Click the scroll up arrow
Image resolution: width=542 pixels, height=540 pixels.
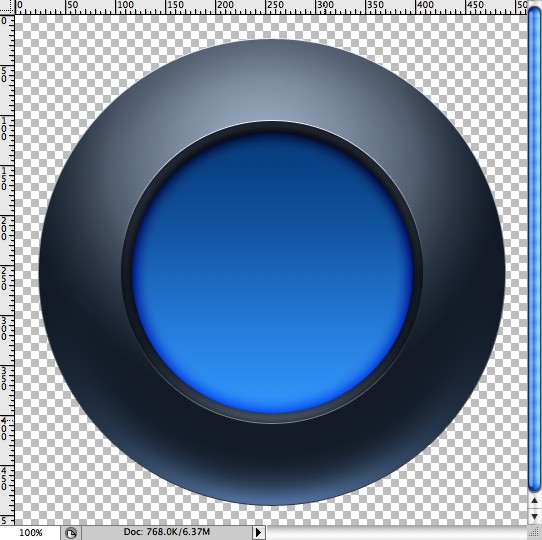pyautogui.click(x=534, y=501)
